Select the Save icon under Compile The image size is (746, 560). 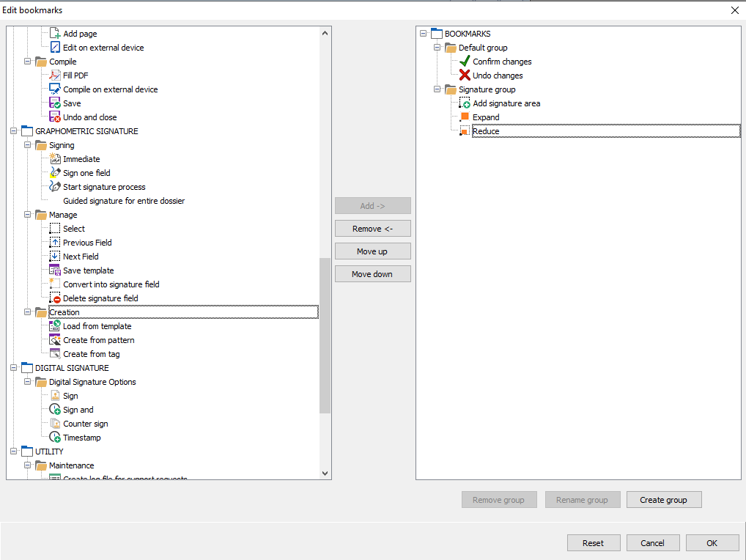click(55, 103)
